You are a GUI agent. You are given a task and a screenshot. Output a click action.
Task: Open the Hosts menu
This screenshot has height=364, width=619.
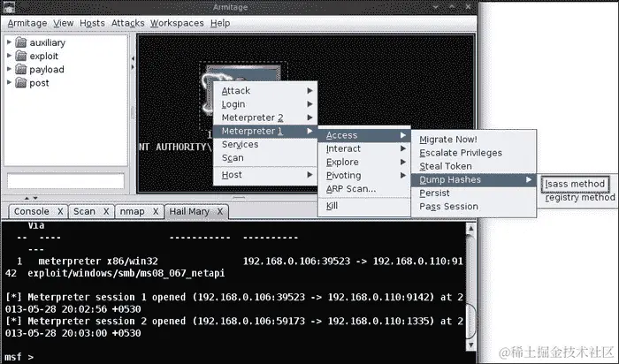92,23
